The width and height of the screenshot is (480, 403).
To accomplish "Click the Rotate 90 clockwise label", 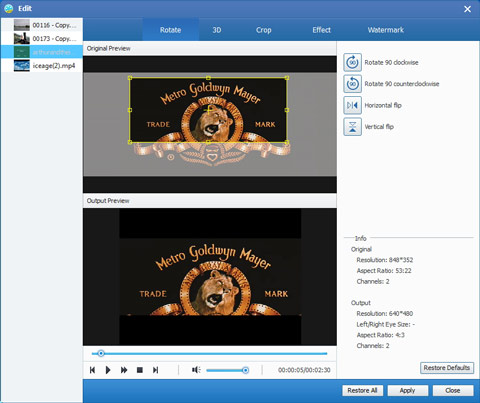I will coord(391,62).
